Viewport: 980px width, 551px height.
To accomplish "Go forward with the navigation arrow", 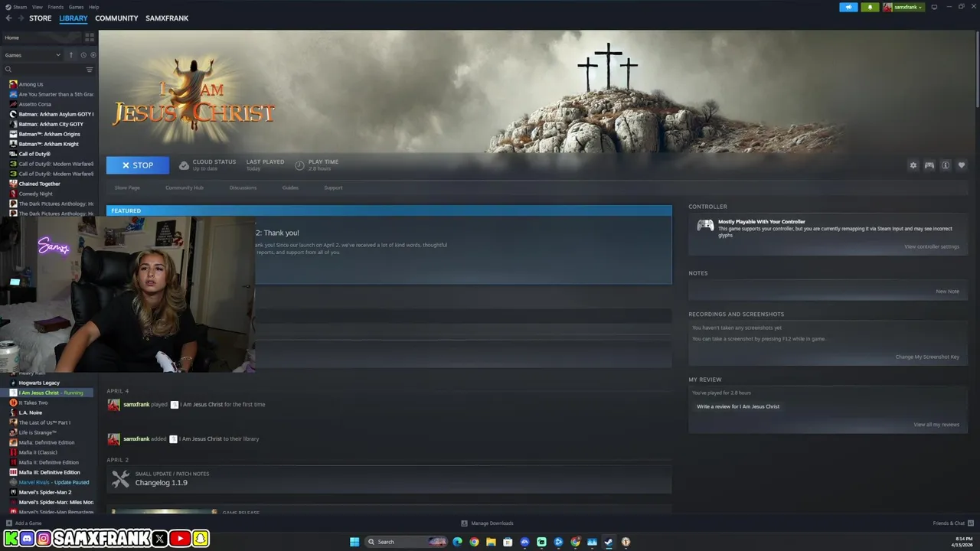I will point(20,18).
